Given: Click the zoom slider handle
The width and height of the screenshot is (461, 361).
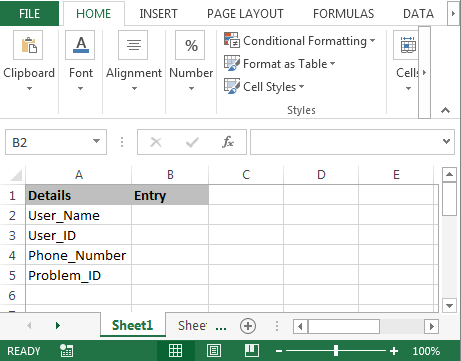Looking at the screenshot, I should (336, 351).
